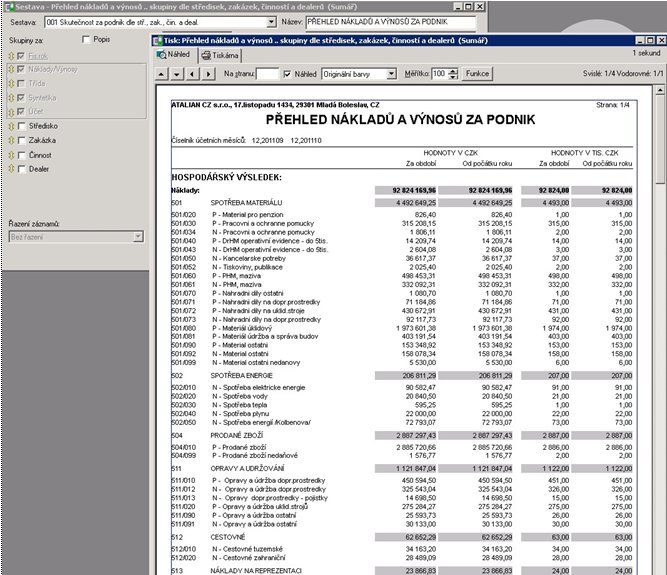
Task: Decrease Měřítko scale with down stepper
Action: tap(453, 77)
